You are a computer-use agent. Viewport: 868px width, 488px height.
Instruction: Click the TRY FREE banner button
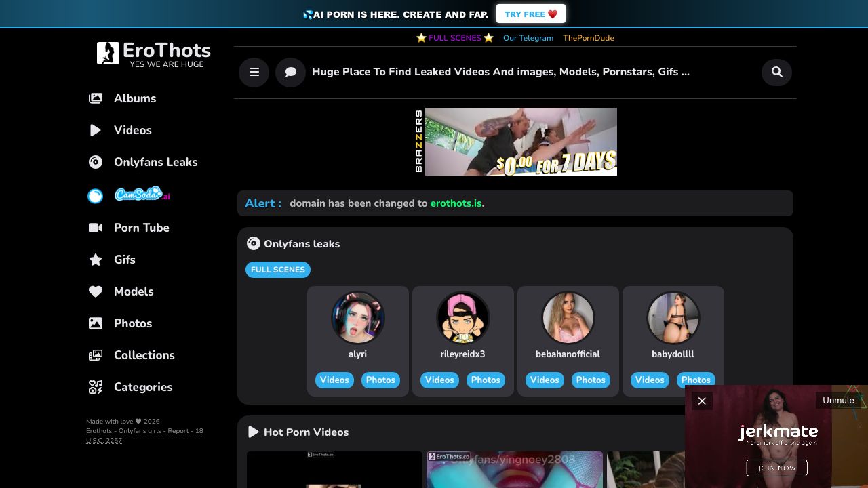tap(531, 14)
